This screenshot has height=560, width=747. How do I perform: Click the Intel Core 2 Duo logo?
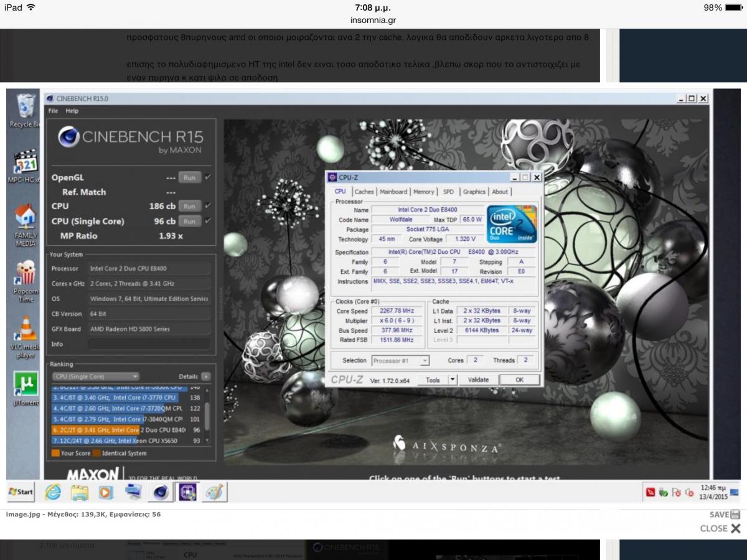coord(512,223)
